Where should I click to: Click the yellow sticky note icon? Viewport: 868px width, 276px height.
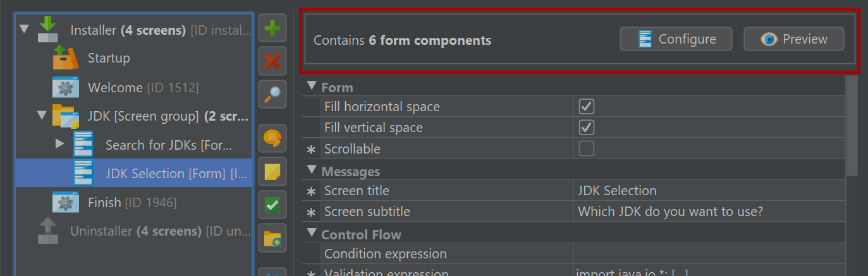click(272, 171)
